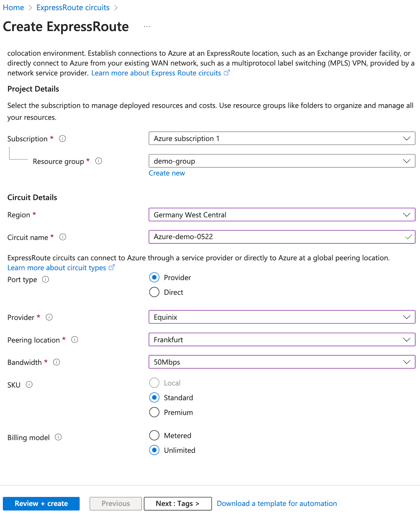Viewport: 420px width, 515px height.
Task: Click the Billing model info icon
Action: (58, 437)
